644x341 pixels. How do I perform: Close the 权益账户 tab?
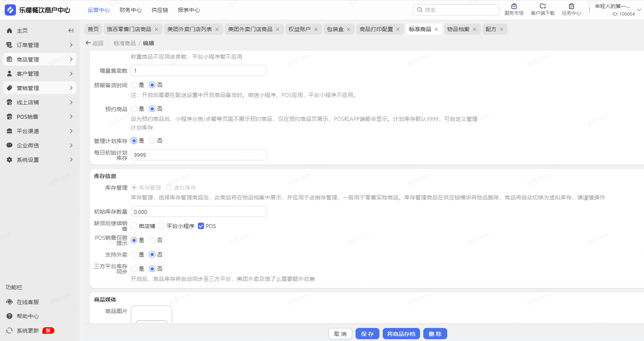pos(316,29)
